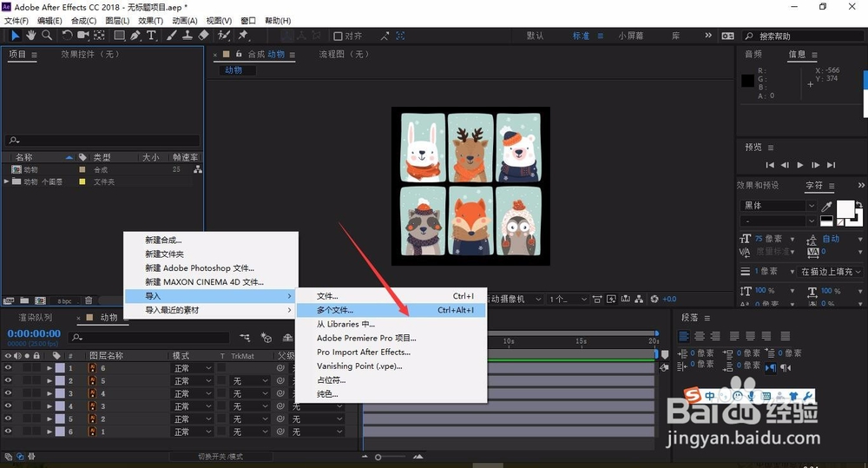Open the 合成(C) menu
The height and width of the screenshot is (468, 868).
pos(83,21)
